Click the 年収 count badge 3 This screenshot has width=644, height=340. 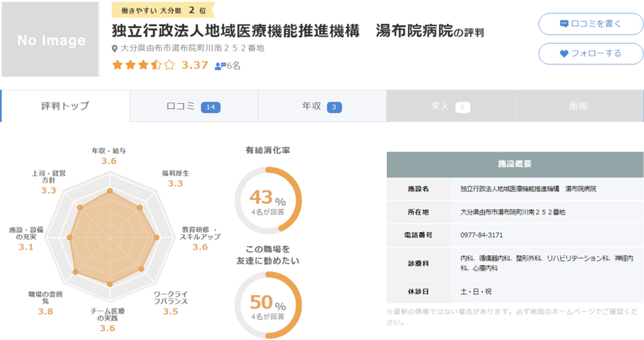(x=335, y=107)
